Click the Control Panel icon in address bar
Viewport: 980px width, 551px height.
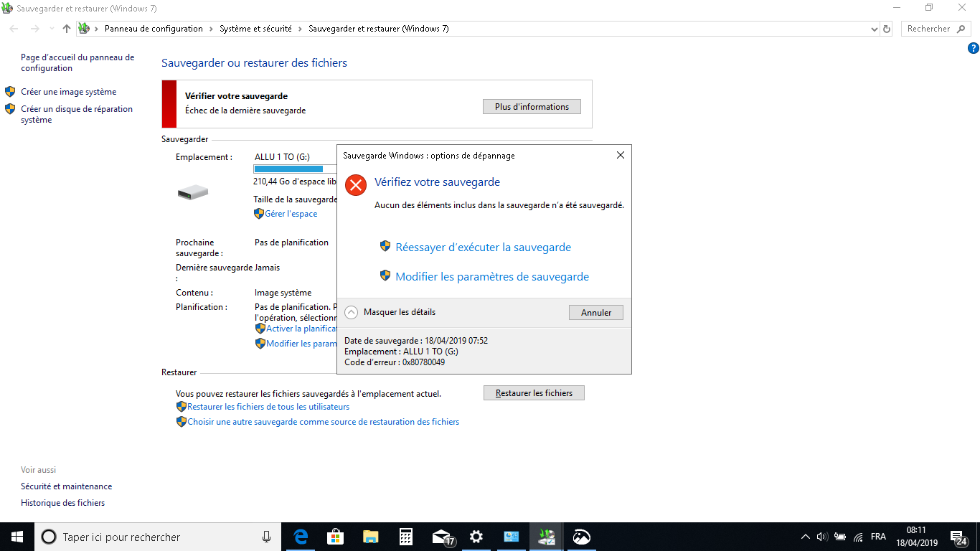(x=84, y=29)
